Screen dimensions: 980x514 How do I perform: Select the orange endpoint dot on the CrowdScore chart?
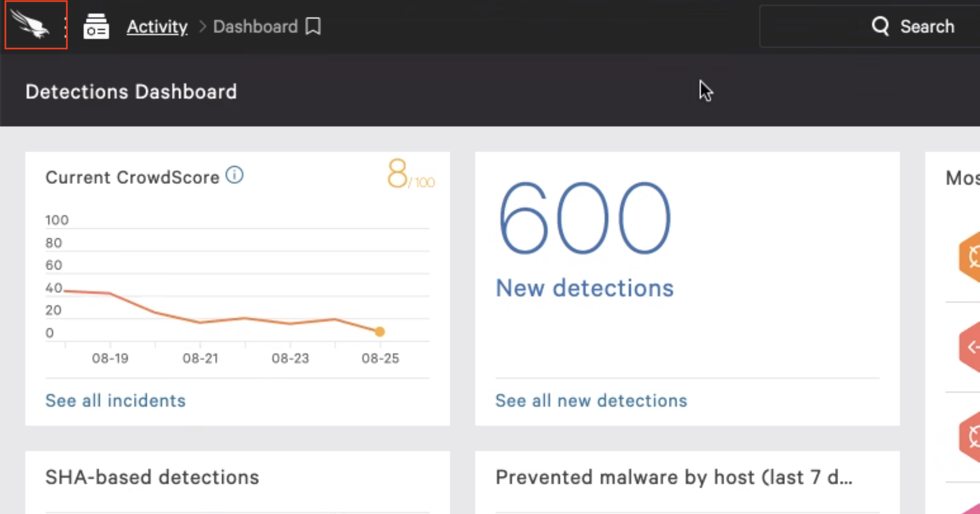(380, 332)
